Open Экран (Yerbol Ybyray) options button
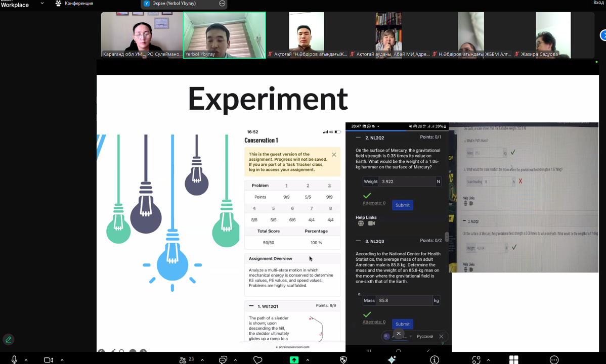 (222, 4)
